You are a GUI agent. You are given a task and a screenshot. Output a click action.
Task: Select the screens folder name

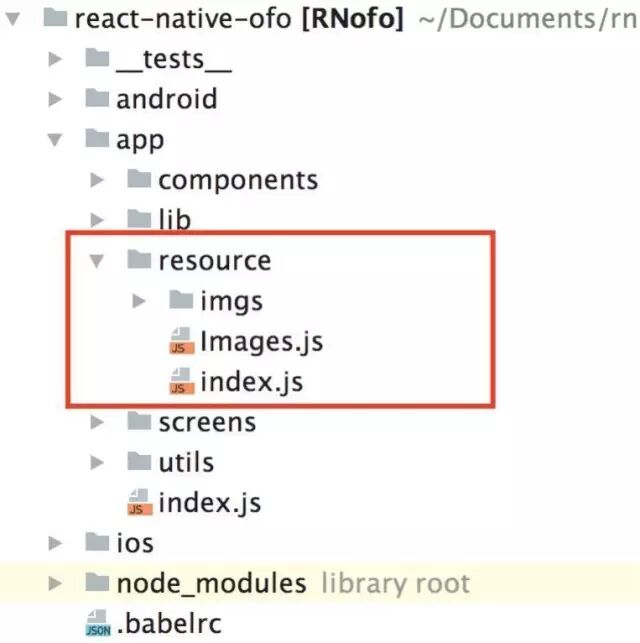(x=207, y=423)
